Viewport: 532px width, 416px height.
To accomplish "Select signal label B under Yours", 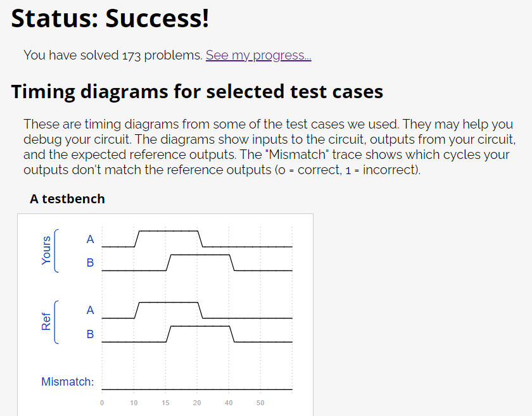I will pos(90,263).
